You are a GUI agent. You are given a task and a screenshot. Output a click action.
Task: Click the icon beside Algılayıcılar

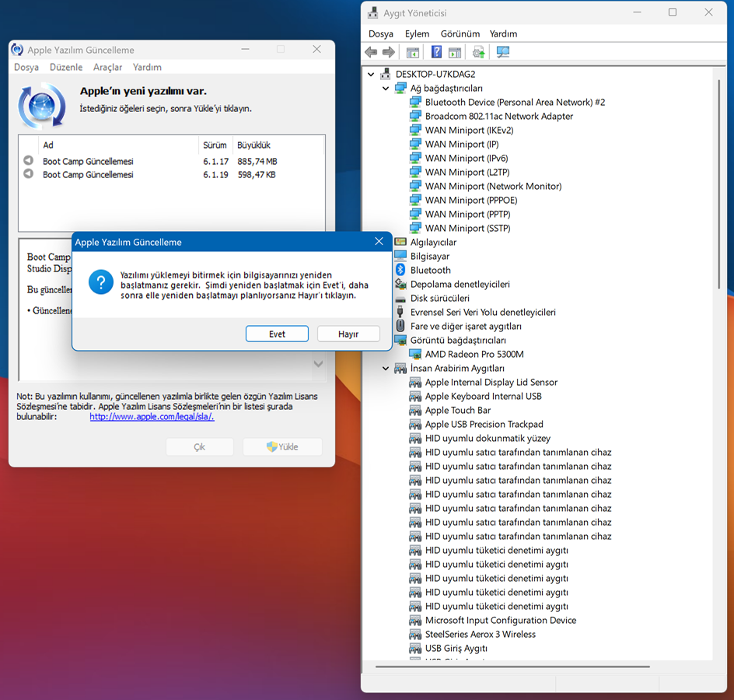coord(400,242)
